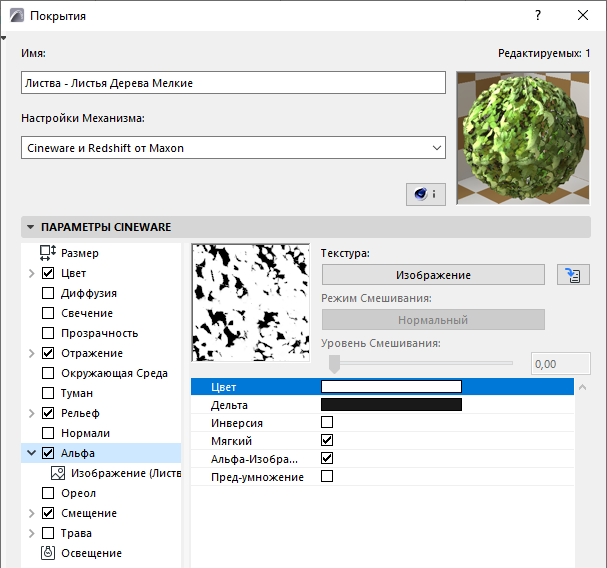Click the Archicad logo in the title bar
Screen dimensions: 607x568
pyautogui.click(x=17, y=15)
